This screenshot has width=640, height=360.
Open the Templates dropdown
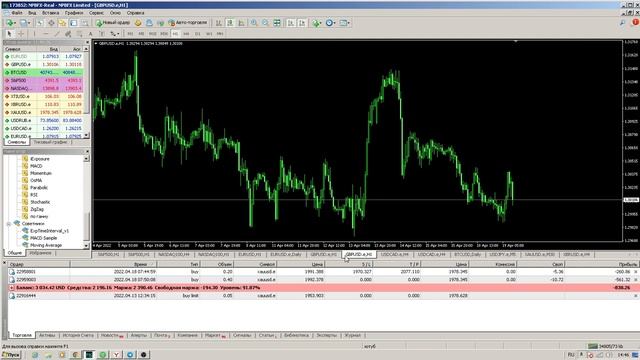[x=345, y=23]
